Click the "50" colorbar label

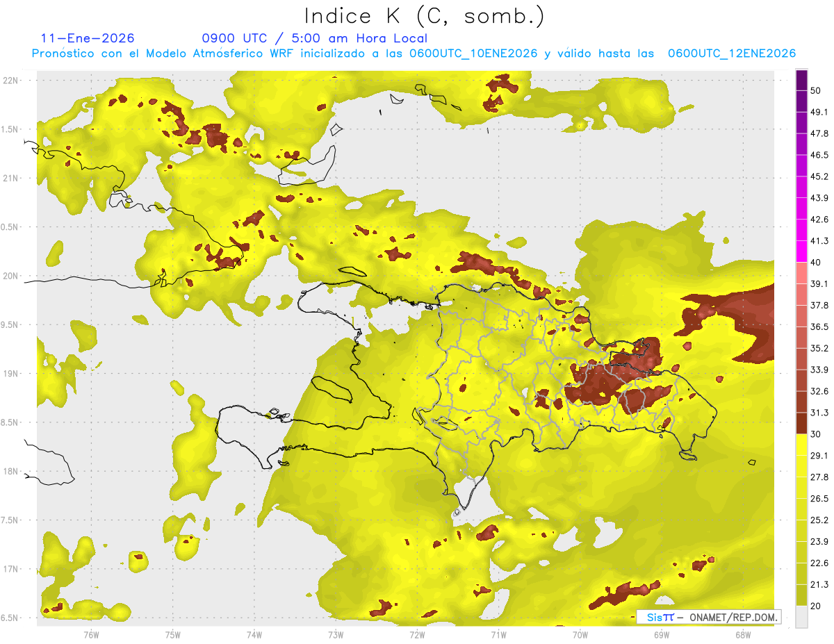817,90
